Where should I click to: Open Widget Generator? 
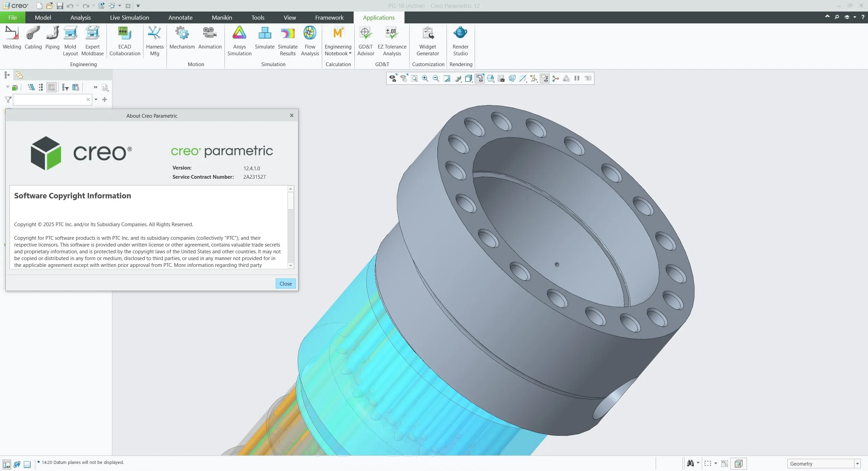(428, 41)
